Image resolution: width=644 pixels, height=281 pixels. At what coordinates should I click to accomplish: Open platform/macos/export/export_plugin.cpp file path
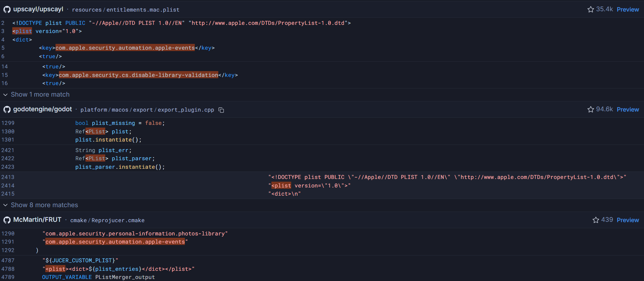tap(147, 110)
